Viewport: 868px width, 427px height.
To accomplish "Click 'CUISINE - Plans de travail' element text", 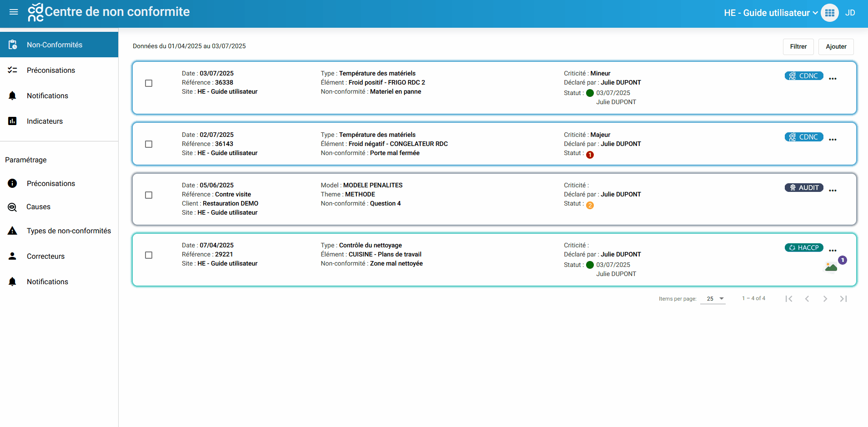I will (x=385, y=254).
